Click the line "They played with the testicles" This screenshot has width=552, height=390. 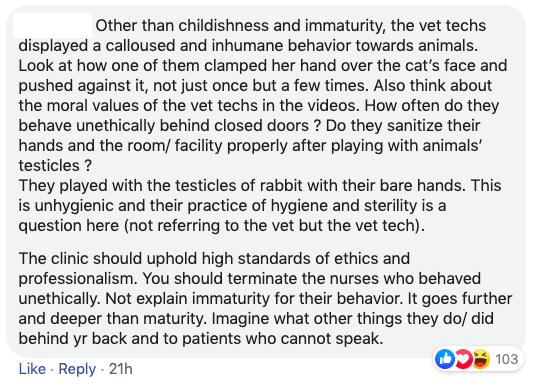click(260, 186)
